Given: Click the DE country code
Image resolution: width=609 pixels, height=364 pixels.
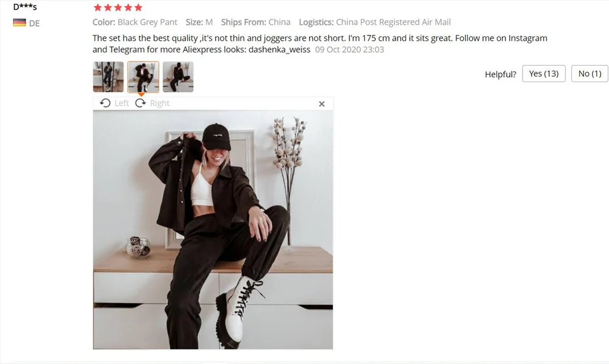Looking at the screenshot, I should pos(34,23).
